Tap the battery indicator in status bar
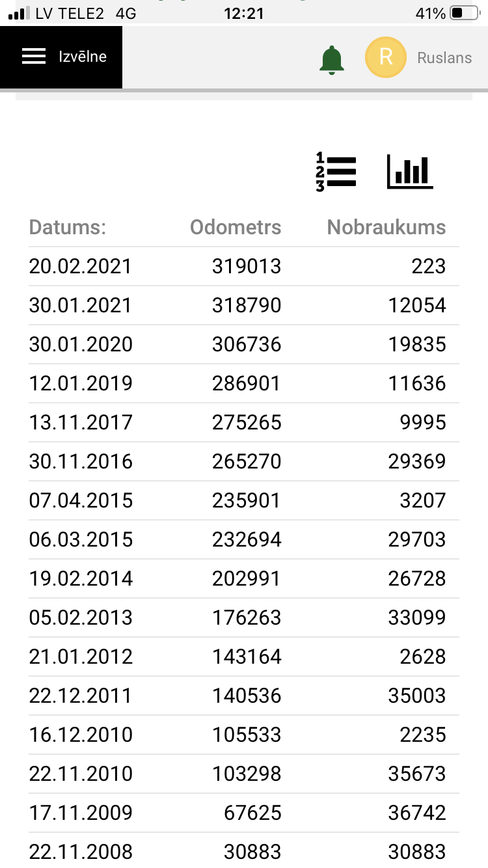488x868 pixels. 465,13
